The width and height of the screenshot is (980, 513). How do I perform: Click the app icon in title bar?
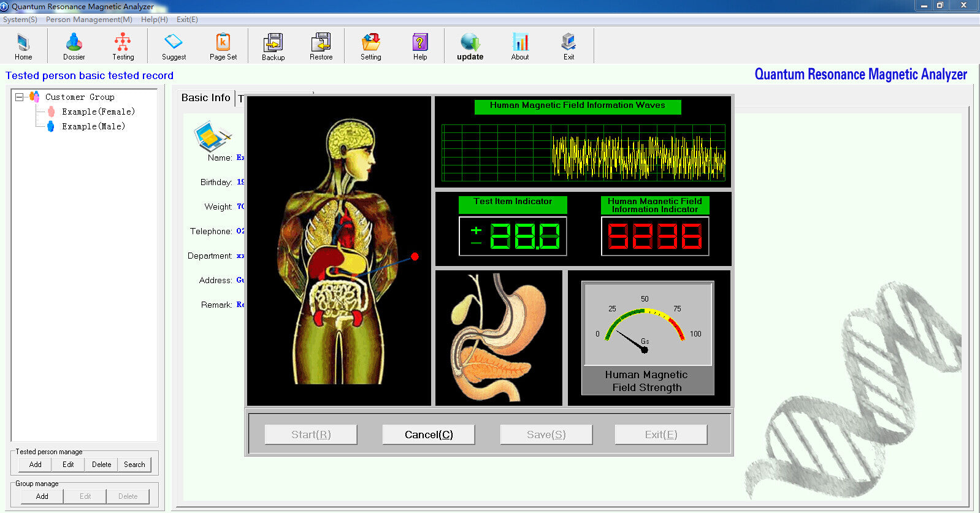point(5,6)
